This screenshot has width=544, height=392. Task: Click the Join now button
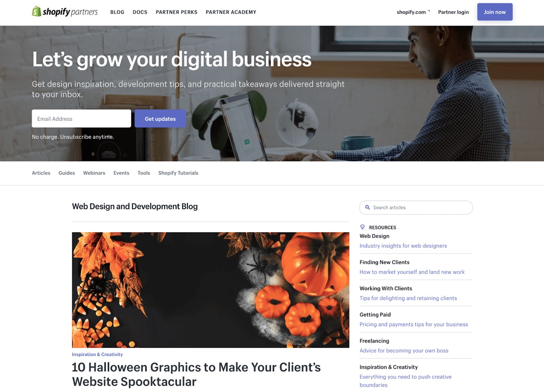point(495,12)
